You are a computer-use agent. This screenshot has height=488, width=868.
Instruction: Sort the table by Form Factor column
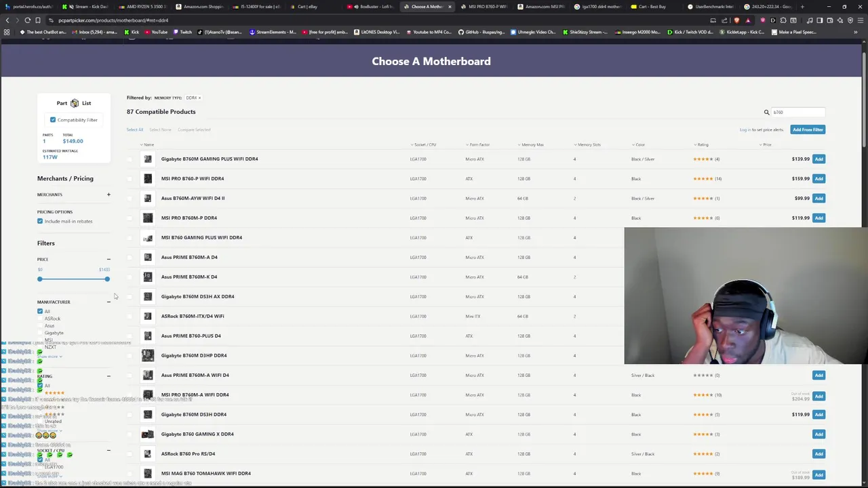(x=479, y=144)
